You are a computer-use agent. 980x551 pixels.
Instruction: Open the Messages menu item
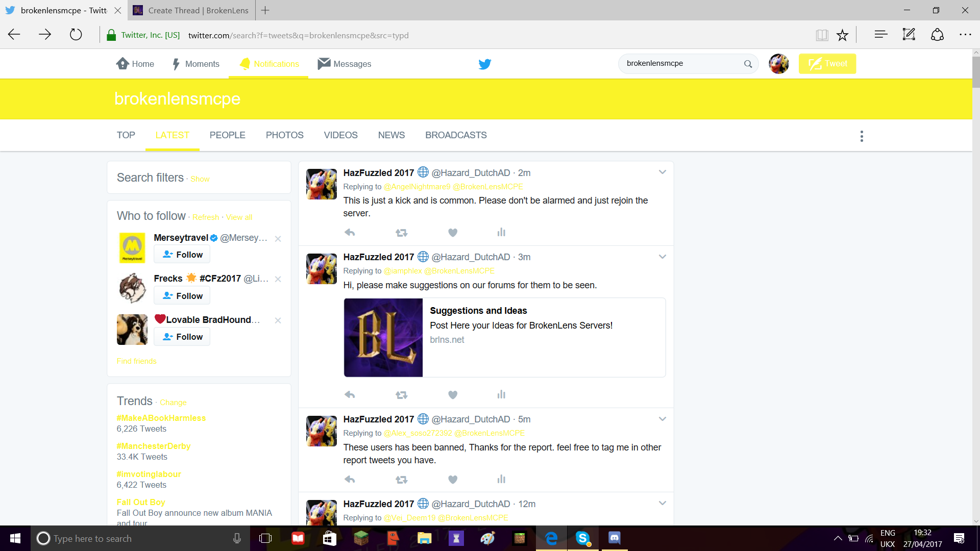click(x=345, y=64)
